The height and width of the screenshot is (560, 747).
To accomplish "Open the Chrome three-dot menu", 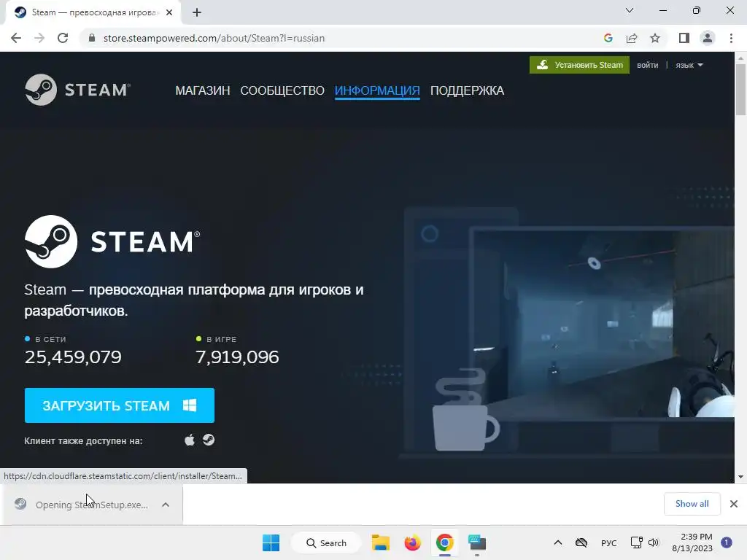I will click(731, 38).
